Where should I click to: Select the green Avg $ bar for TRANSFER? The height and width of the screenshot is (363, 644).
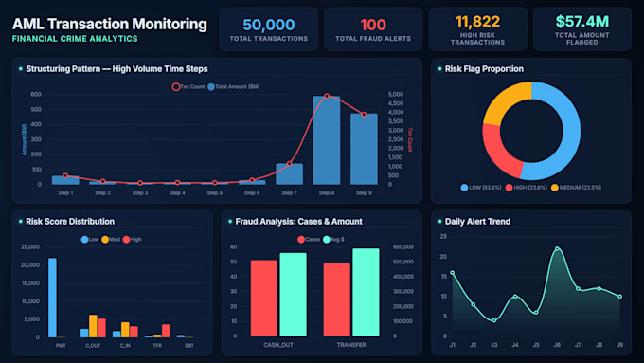pos(366,292)
